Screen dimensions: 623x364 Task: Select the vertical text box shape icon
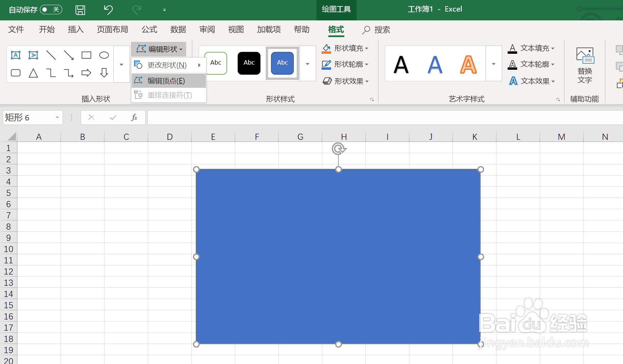(33, 55)
